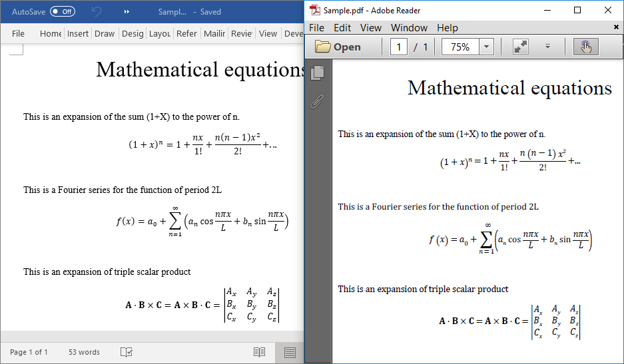Toggle the touch mode hand tool
This screenshot has height=364, width=624.
point(585,47)
